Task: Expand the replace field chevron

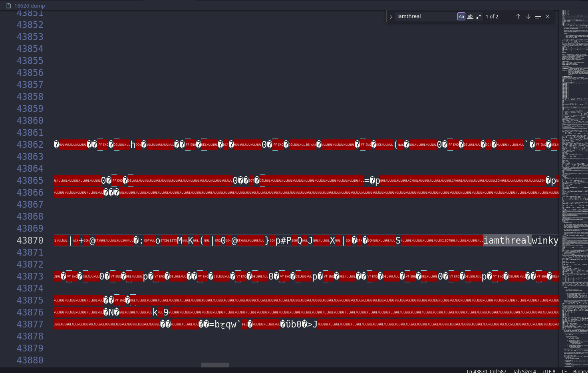Action: (391, 17)
